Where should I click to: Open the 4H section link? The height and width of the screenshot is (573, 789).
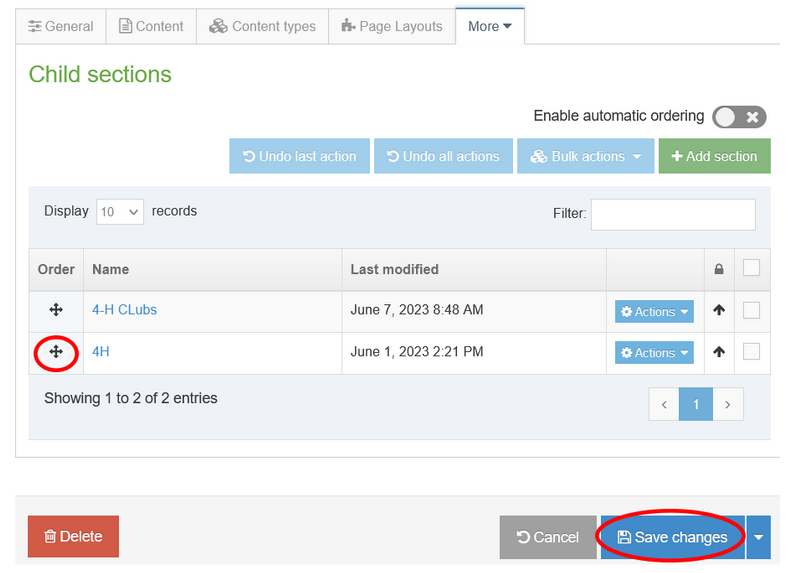pyautogui.click(x=101, y=352)
